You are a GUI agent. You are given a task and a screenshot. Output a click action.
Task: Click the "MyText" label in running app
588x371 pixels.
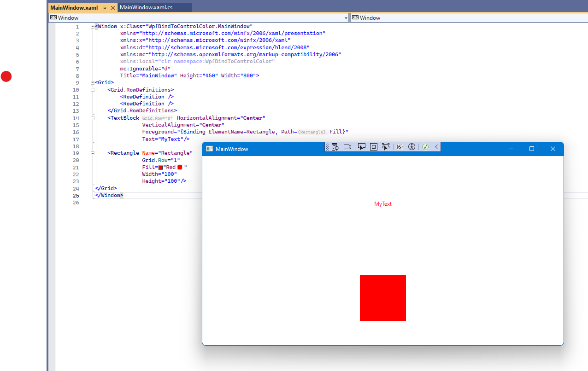383,204
